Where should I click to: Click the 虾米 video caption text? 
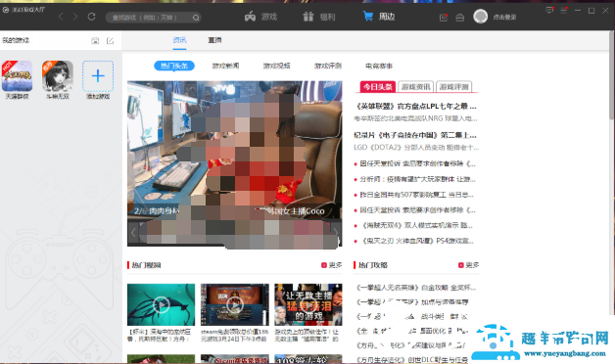click(x=159, y=335)
